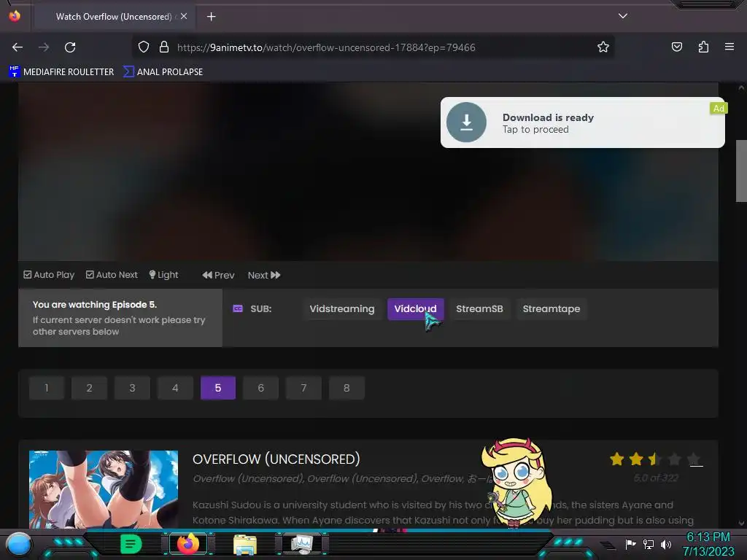Rate with the fifth star
The width and height of the screenshot is (747, 560).
[x=694, y=459]
